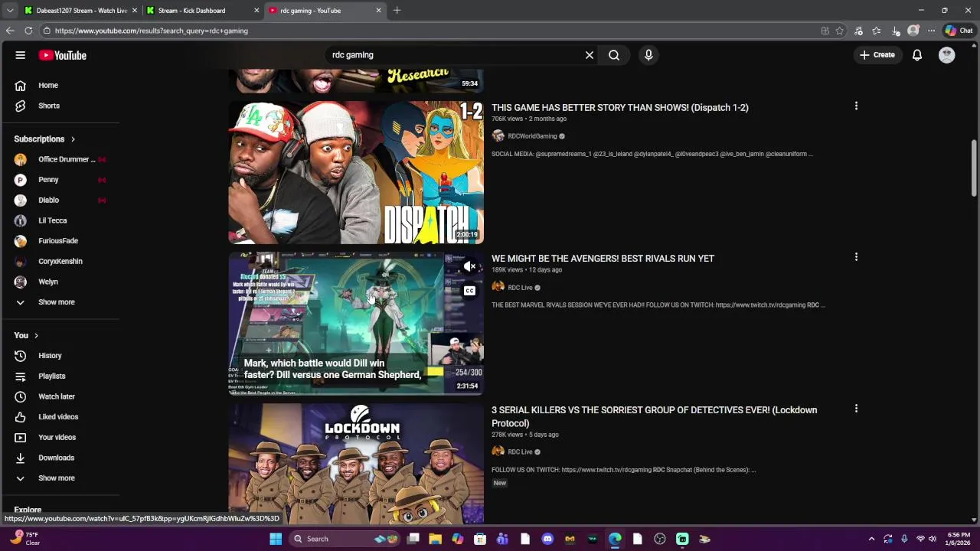Switch to Stream - Kick Dashboard tab
The width and height of the screenshot is (980, 551).
click(x=193, y=11)
